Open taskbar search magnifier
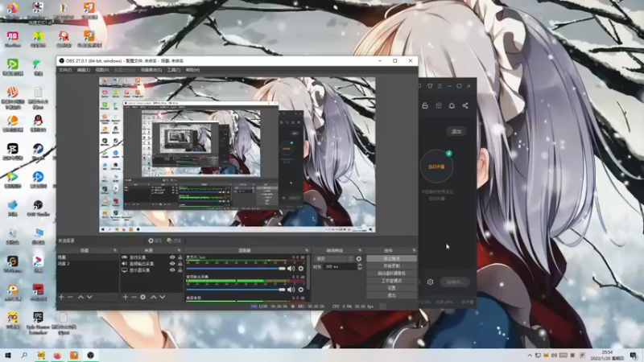The height and width of the screenshot is (362, 644). pos(24,356)
